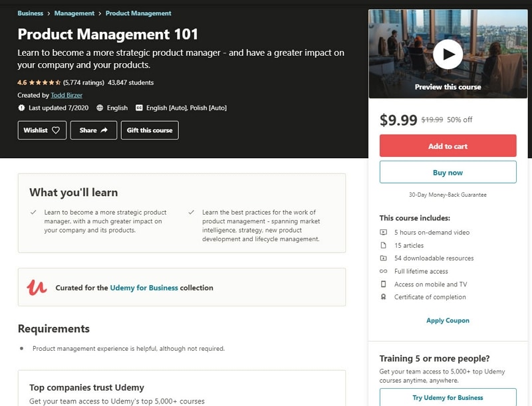
Task: Click the heart icon on Wishlist
Action: [x=56, y=130]
